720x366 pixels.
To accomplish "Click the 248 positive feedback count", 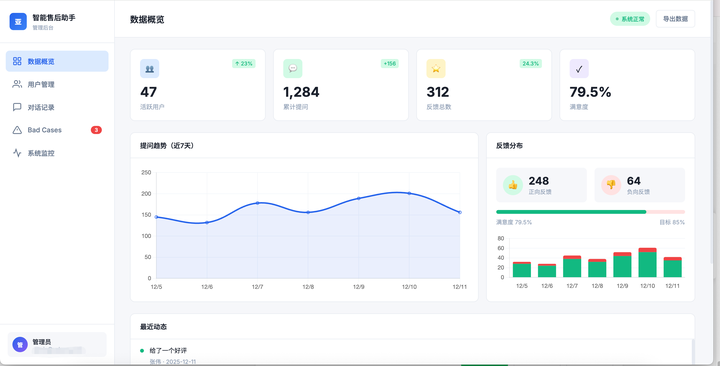I will 539,180.
